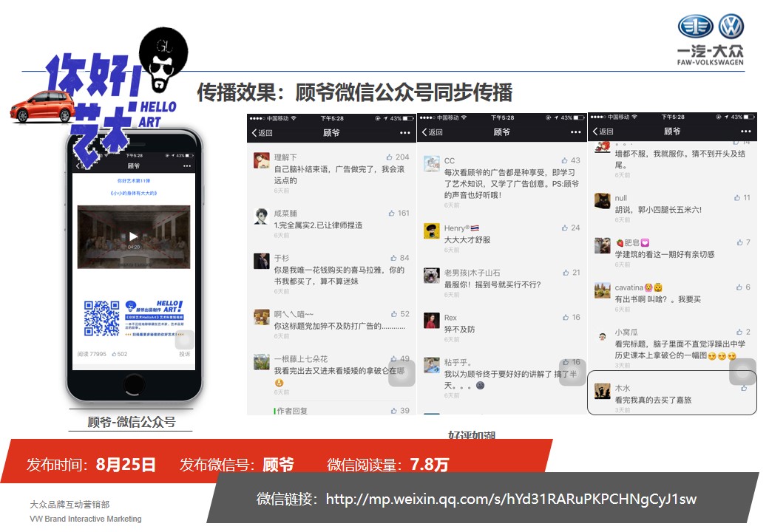
Task: Tap the QR code in the phone article
Action: point(101,318)
